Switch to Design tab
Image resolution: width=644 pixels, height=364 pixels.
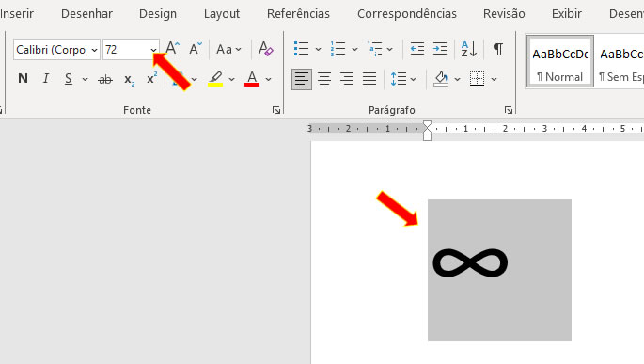[158, 13]
